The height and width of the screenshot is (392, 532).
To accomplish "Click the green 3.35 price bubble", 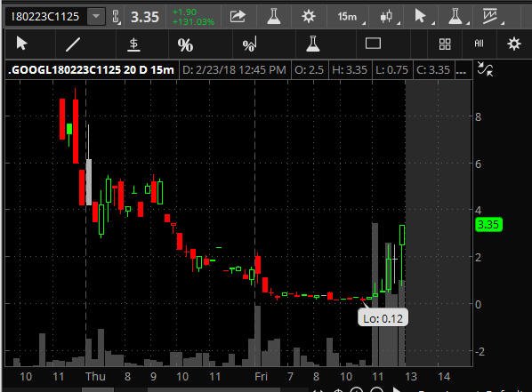I will pyautogui.click(x=488, y=225).
